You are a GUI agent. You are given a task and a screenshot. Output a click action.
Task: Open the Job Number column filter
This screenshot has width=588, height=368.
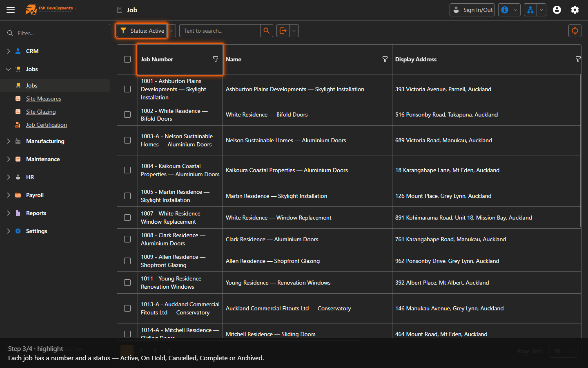[216, 59]
